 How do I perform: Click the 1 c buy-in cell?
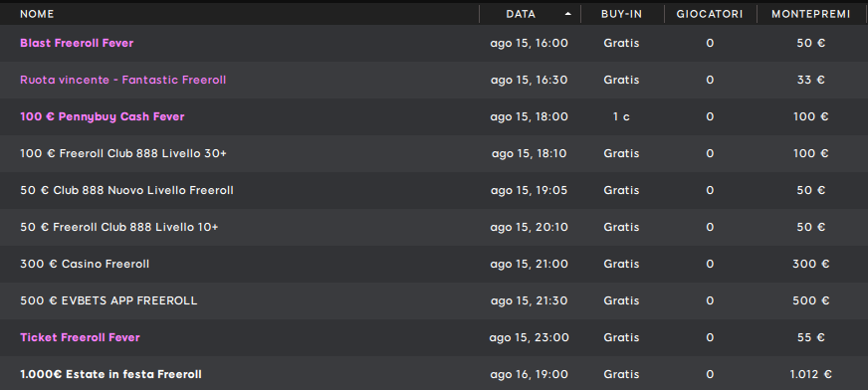tap(622, 116)
